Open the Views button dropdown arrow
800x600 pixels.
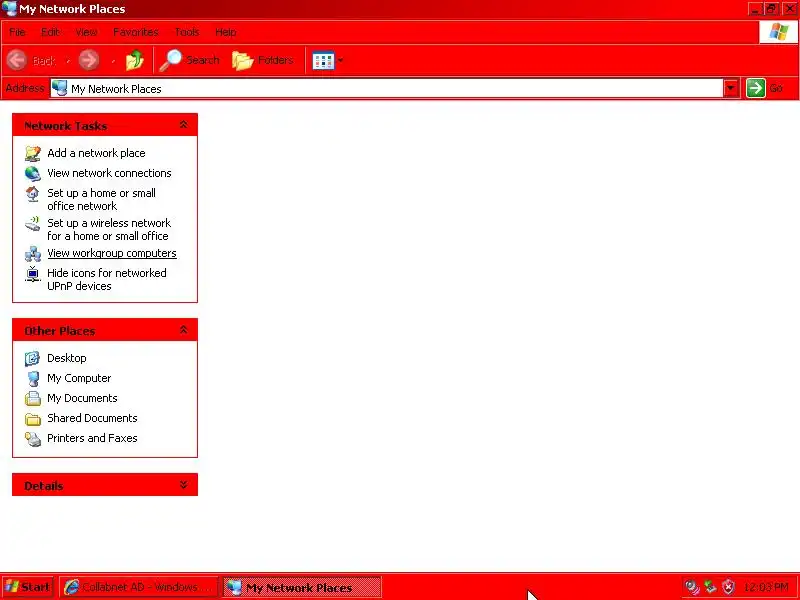(340, 60)
